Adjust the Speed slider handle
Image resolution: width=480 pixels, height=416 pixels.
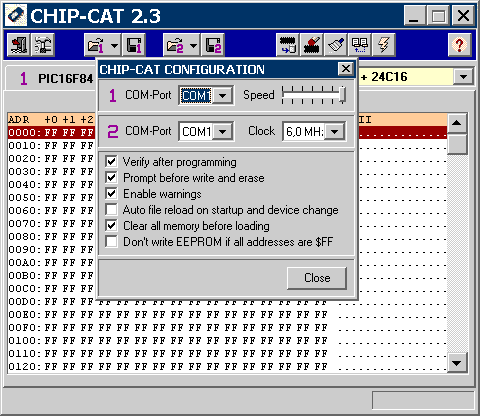pyautogui.click(x=342, y=95)
